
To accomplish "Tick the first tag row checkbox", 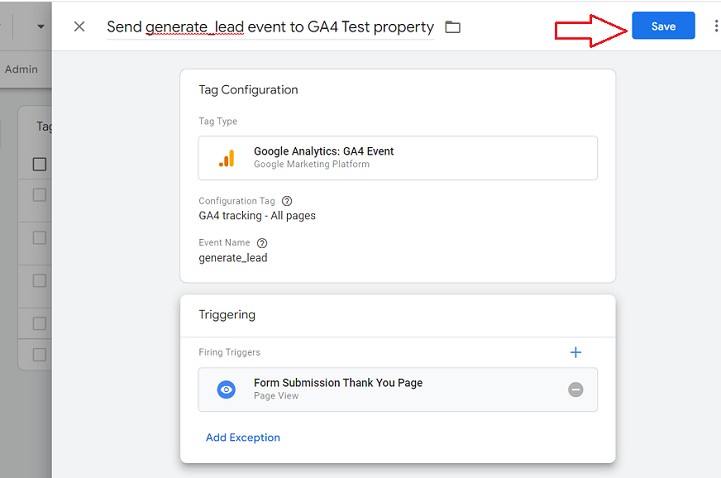I will click(40, 195).
